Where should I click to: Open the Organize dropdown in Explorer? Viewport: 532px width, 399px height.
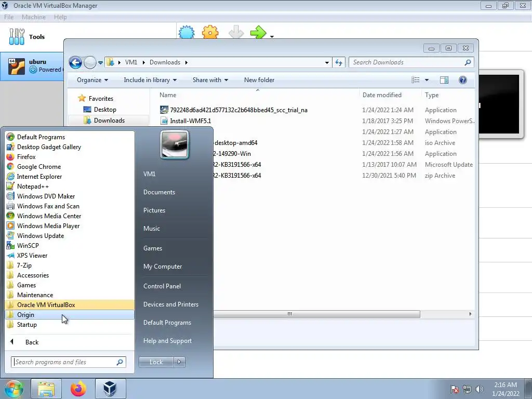92,80
